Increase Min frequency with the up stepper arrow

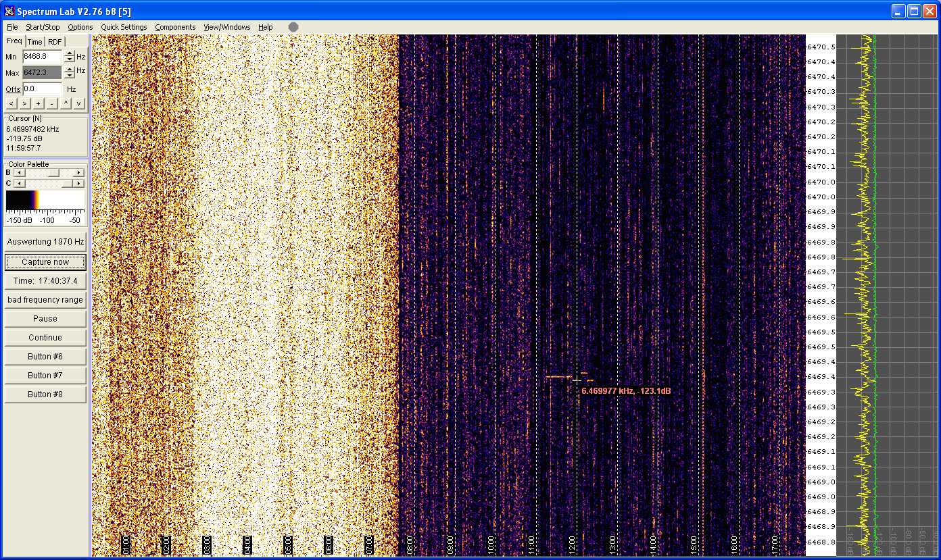pyautogui.click(x=69, y=53)
